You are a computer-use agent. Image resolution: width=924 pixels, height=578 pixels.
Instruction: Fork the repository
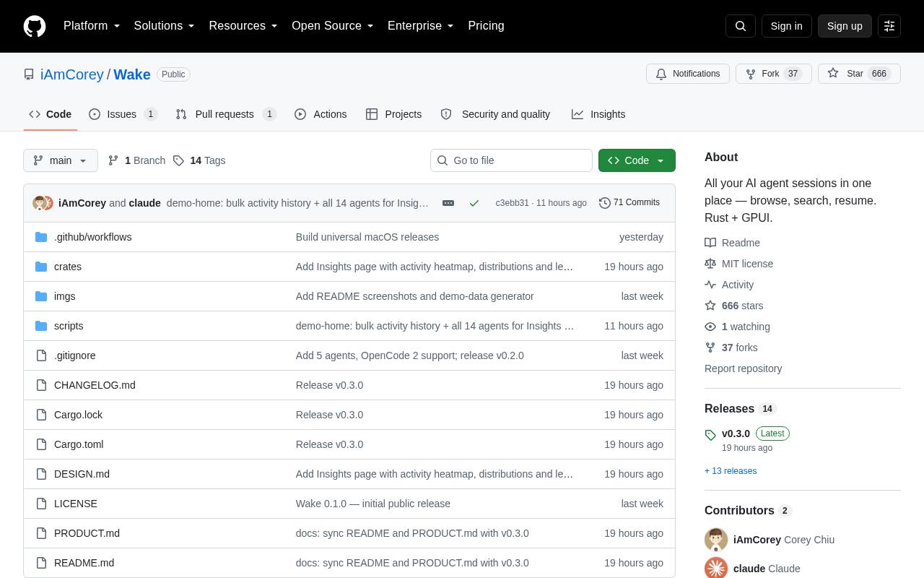(774, 74)
